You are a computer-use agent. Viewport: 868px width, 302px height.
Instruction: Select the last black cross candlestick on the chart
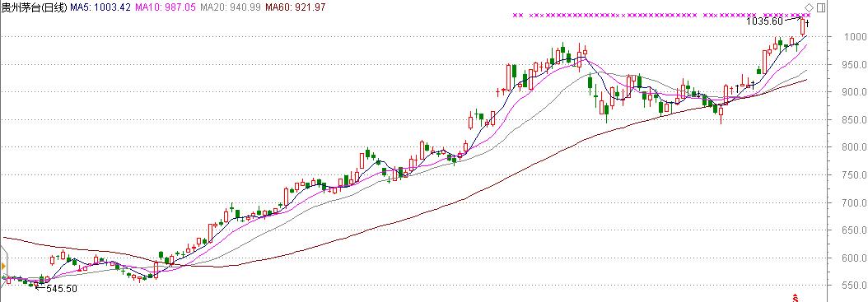pyautogui.click(x=808, y=23)
